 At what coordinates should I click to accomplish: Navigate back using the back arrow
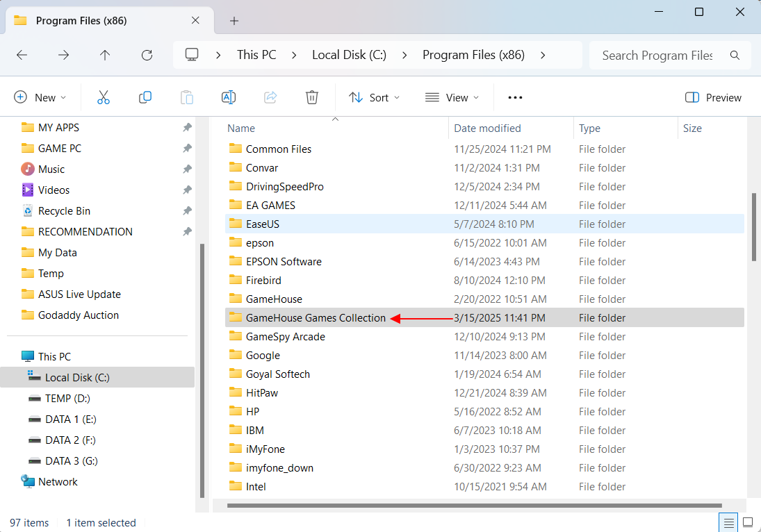tap(22, 55)
